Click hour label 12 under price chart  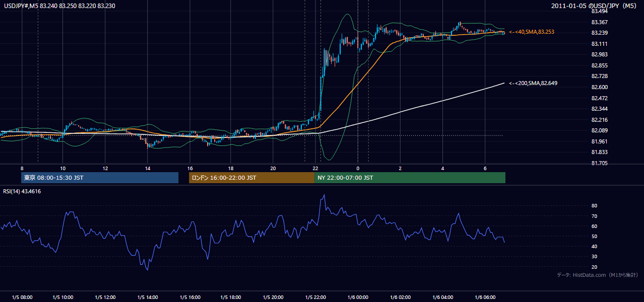pyautogui.click(x=105, y=168)
